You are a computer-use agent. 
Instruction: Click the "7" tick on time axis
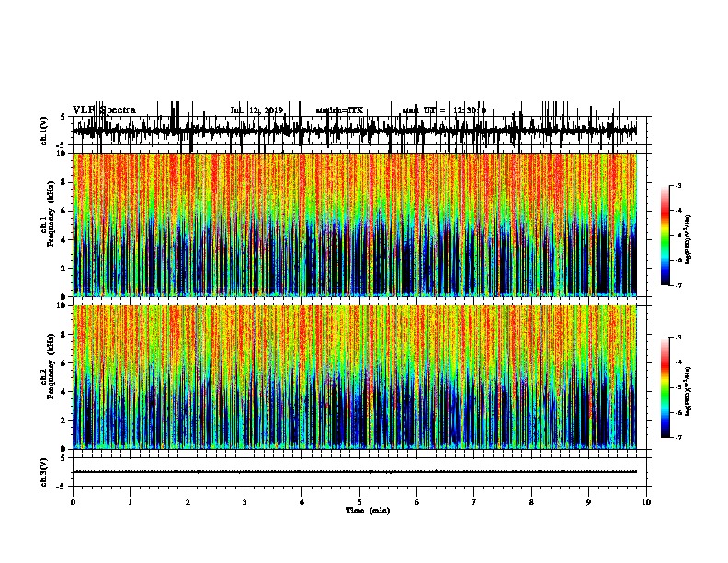[x=474, y=502]
